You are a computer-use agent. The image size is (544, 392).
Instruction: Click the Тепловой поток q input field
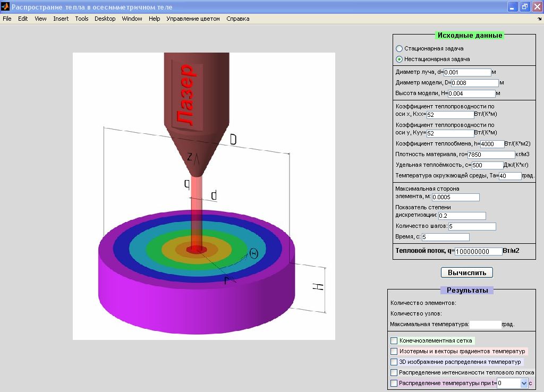tap(478, 251)
